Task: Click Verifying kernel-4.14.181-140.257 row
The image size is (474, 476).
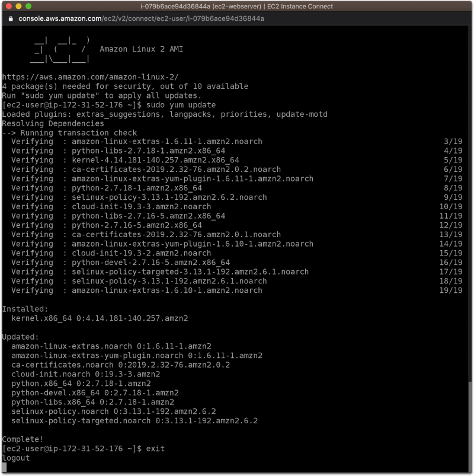Action: point(236,160)
